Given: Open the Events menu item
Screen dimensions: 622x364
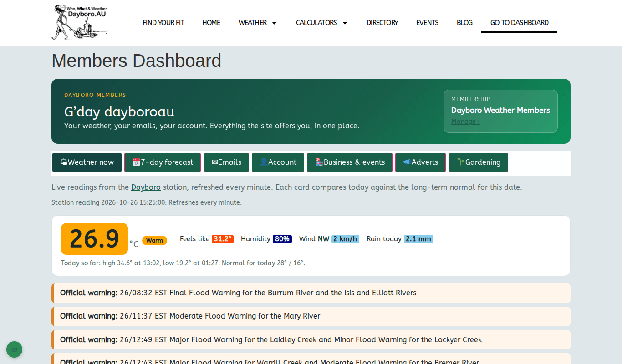Looking at the screenshot, I should coord(428,23).
